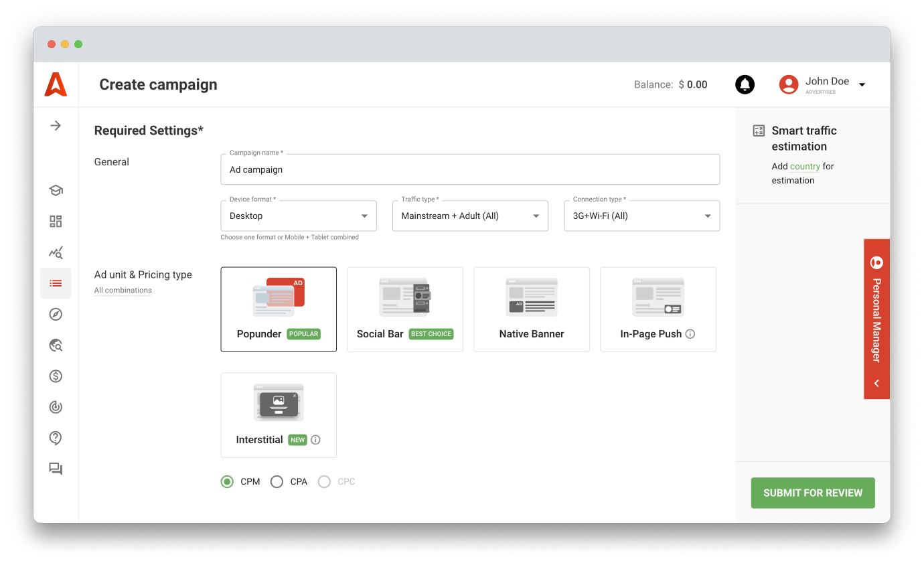Open the Personal Manager side tab
Image resolution: width=924 pixels, height=563 pixels.
point(876,319)
